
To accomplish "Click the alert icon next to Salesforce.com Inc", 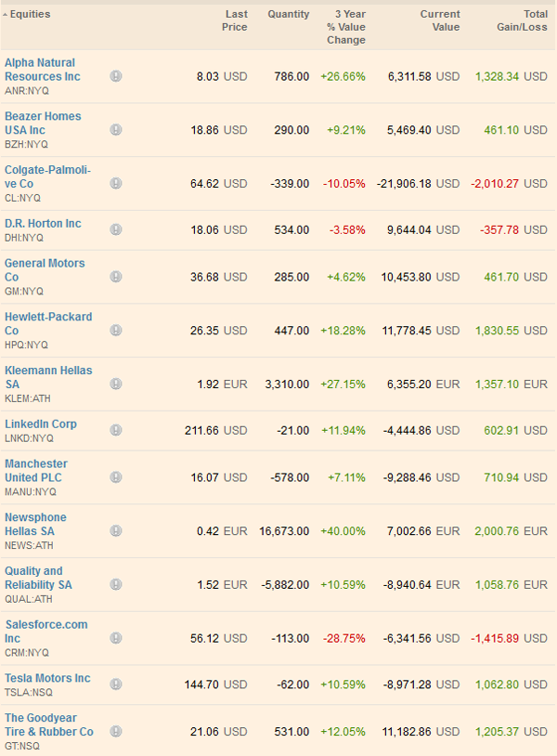I will 116,638.
